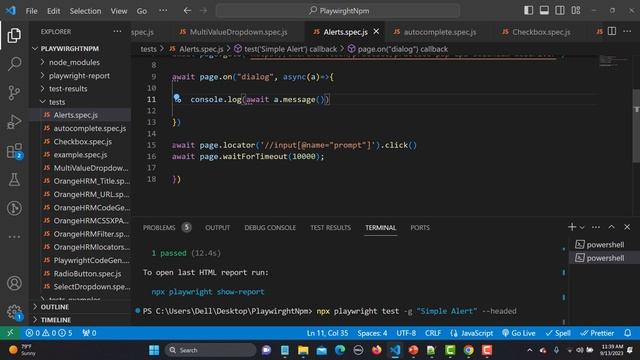
Task: Switch to the TEST RESULTS tab
Action: pyautogui.click(x=331, y=227)
